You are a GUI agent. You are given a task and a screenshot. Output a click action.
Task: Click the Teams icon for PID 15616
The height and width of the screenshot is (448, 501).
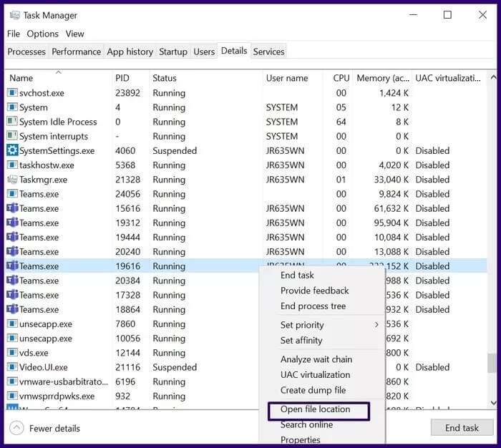click(x=12, y=208)
